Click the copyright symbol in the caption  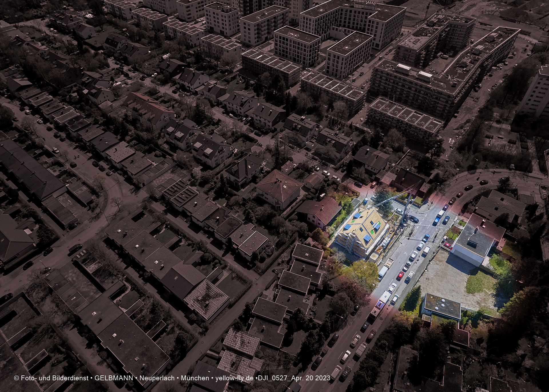click(x=16, y=378)
